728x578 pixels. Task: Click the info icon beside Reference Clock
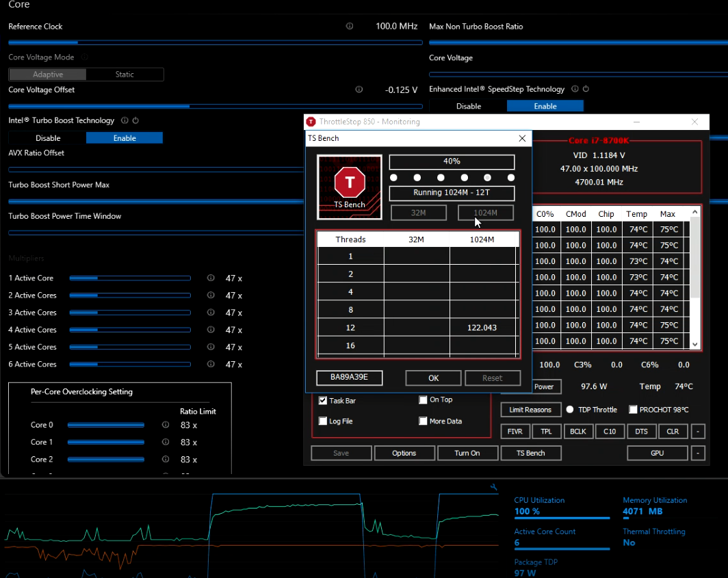350,26
